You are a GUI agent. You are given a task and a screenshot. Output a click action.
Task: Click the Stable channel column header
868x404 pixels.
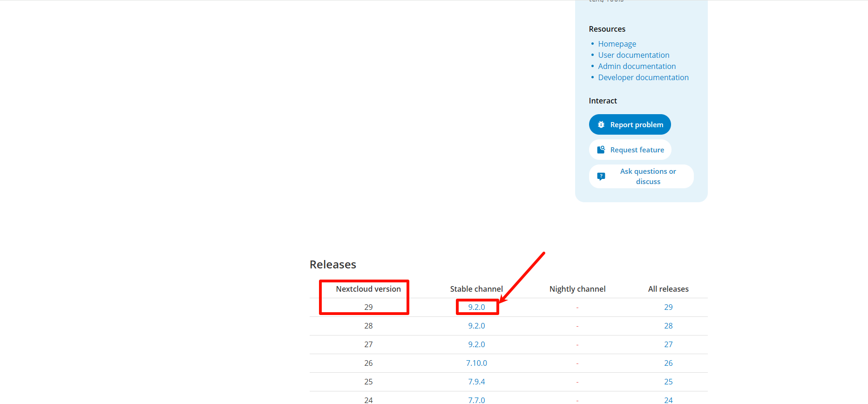[476, 289]
